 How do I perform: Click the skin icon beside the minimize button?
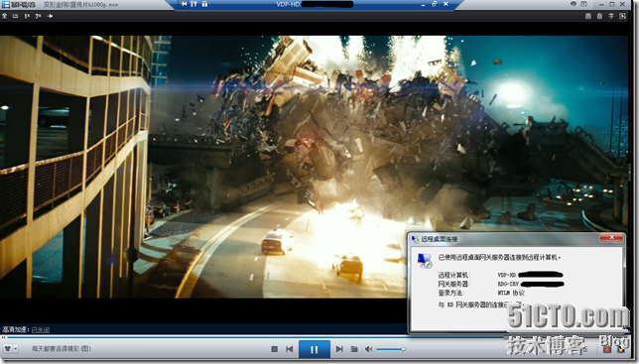click(x=583, y=4)
